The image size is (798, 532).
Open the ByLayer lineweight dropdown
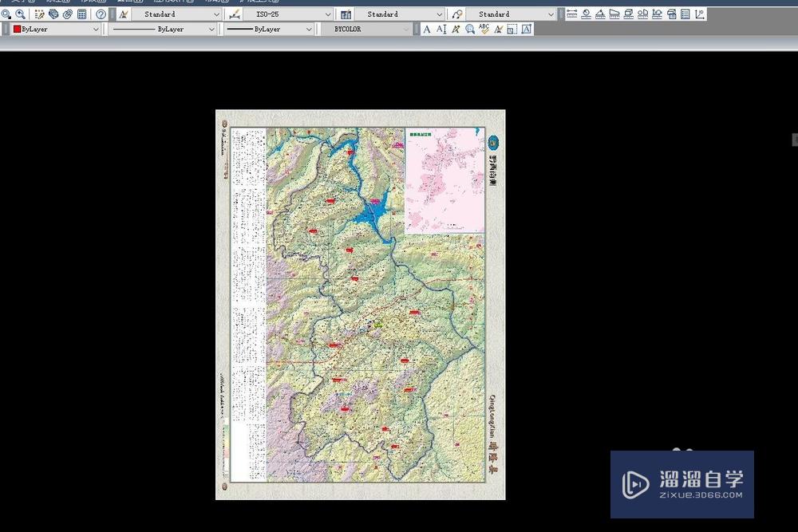[x=269, y=29]
